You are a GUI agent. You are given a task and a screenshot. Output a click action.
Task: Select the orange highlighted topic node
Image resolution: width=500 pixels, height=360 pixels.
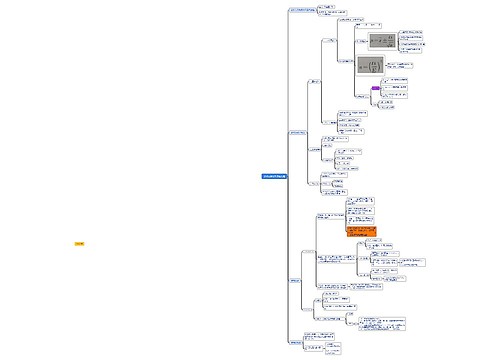(x=362, y=232)
